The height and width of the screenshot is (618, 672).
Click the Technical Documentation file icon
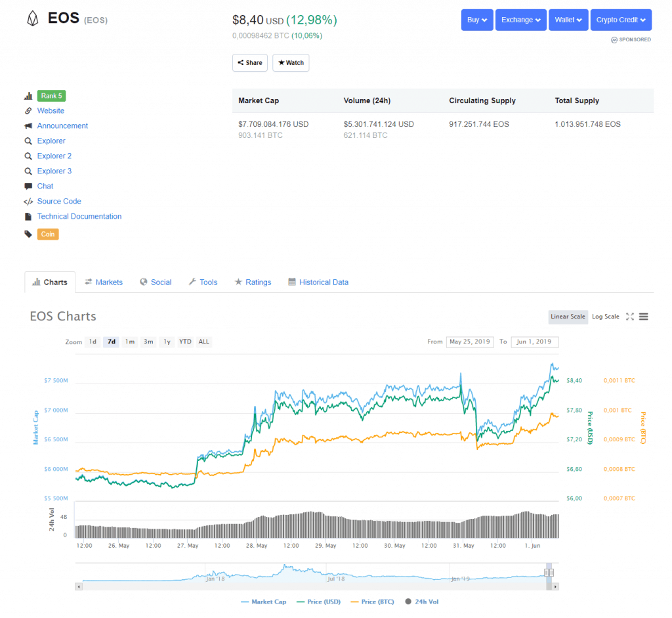click(28, 217)
